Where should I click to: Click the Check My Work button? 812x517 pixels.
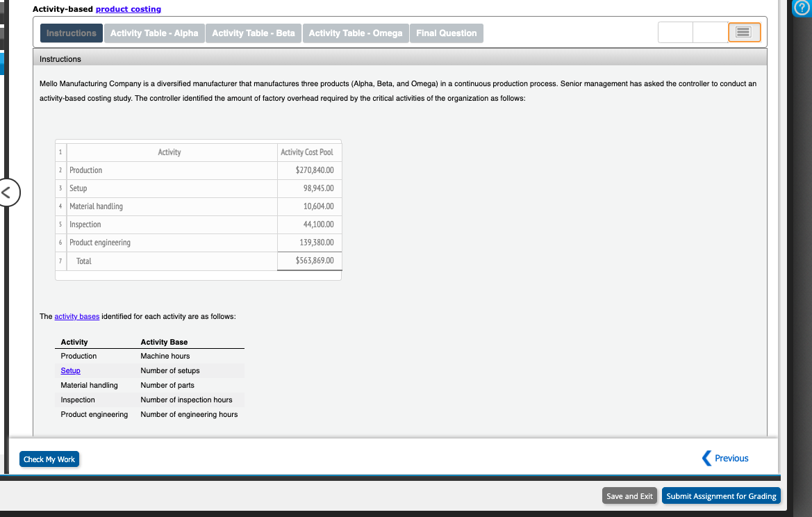click(x=49, y=459)
